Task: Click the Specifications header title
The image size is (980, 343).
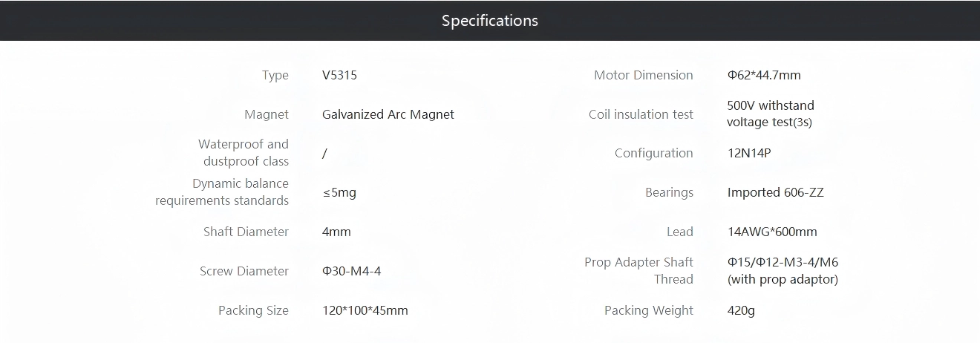Action: tap(489, 21)
